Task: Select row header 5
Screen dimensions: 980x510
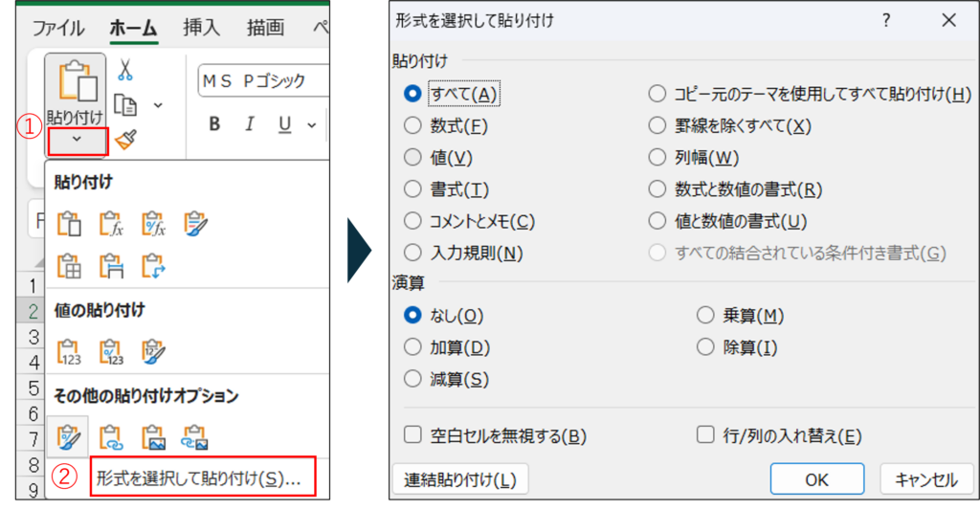Action: coord(33,388)
